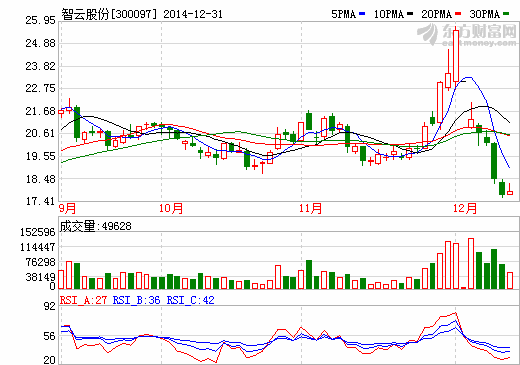This screenshot has width=520, height=365.
Task: Click the 10月 month marker
Action: click(x=171, y=209)
